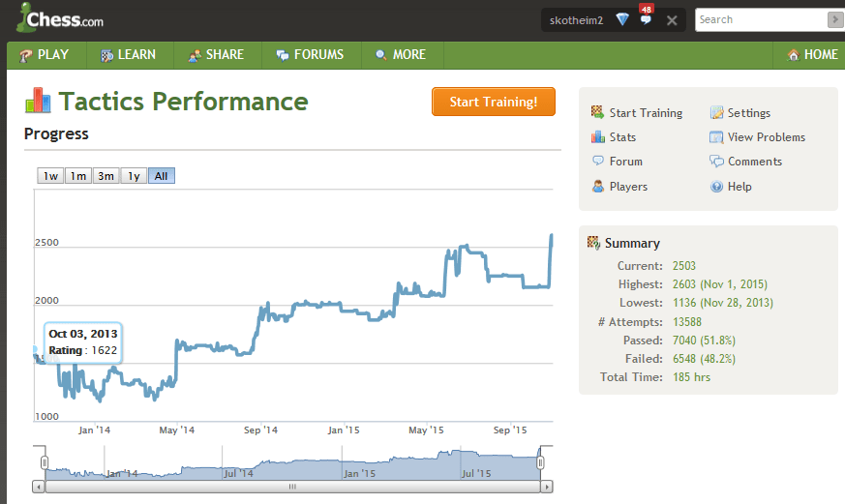
Task: Click the orange Start Training! button
Action: [493, 102]
